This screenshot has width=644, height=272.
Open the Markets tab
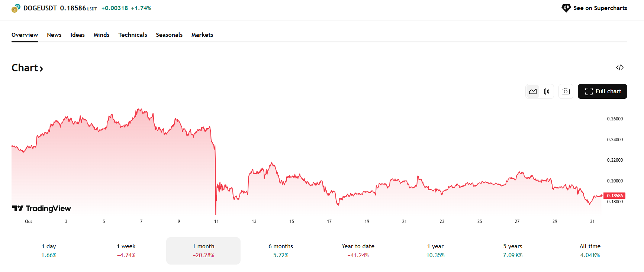[202, 35]
